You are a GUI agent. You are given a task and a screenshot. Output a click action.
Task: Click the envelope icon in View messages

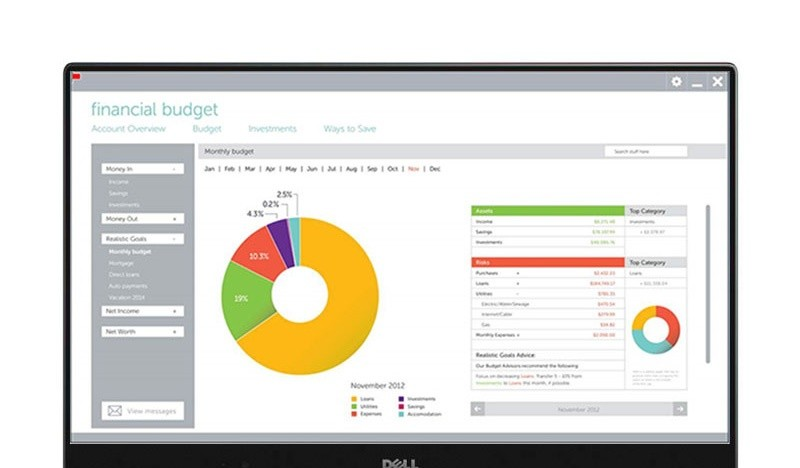tap(115, 411)
